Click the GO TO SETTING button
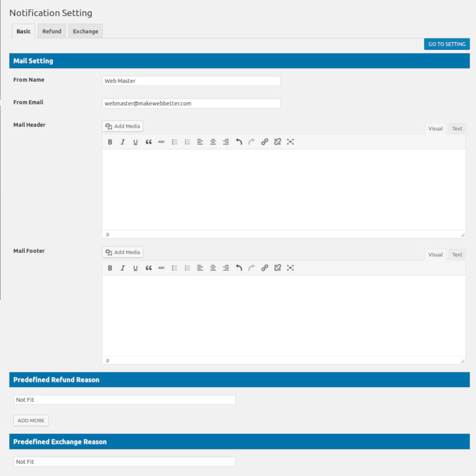The width and height of the screenshot is (476, 476). pyautogui.click(x=446, y=44)
